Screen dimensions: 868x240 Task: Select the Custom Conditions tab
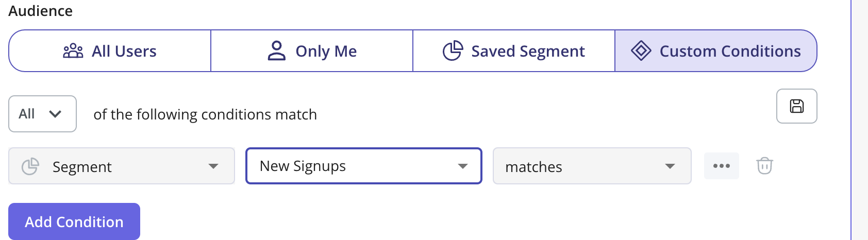click(716, 50)
